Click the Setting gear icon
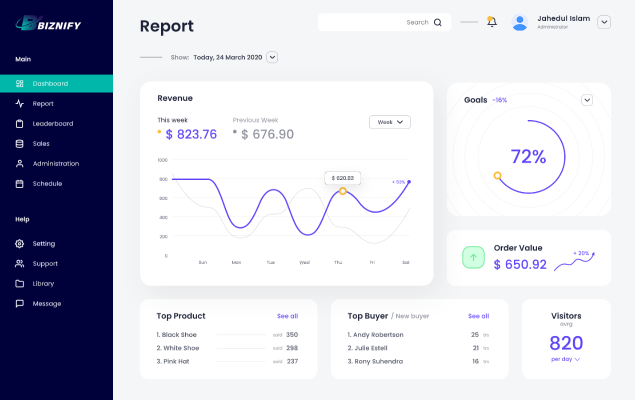 20,244
